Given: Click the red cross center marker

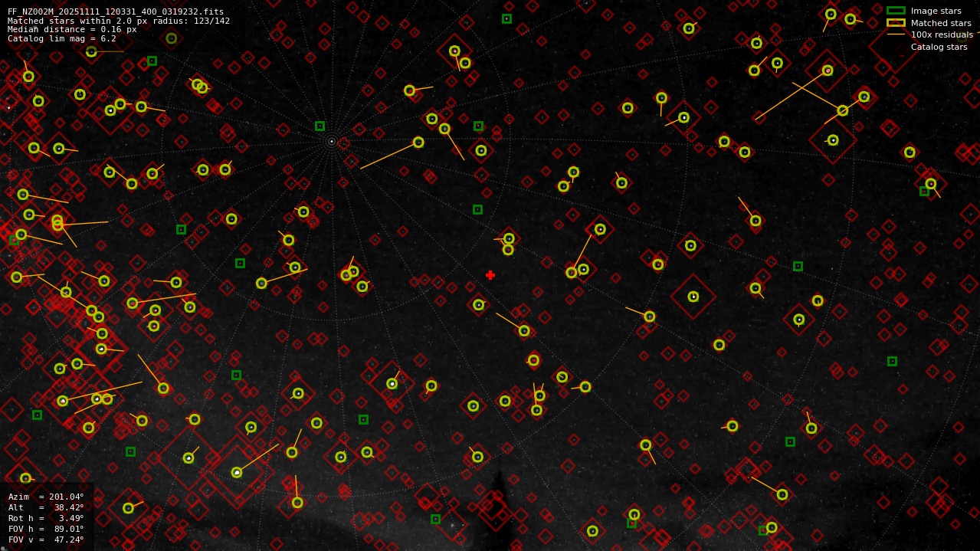Looking at the screenshot, I should click(490, 275).
